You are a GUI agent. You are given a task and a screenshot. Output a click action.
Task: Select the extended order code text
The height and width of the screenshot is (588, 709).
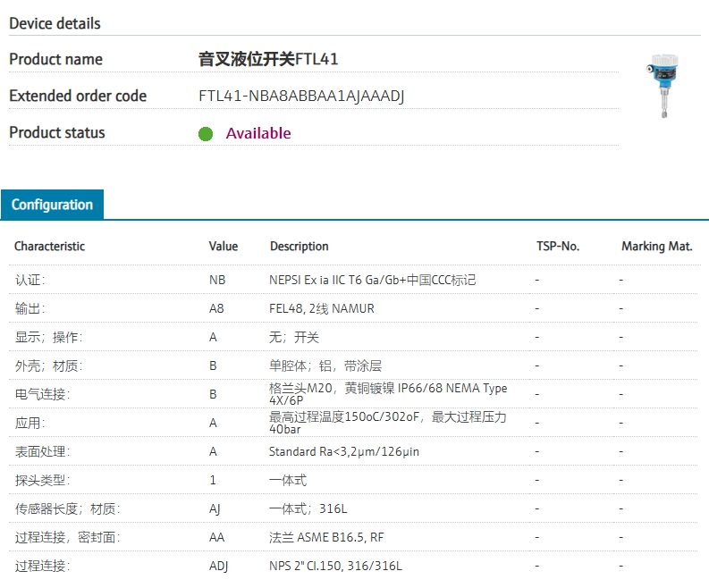pos(301,96)
